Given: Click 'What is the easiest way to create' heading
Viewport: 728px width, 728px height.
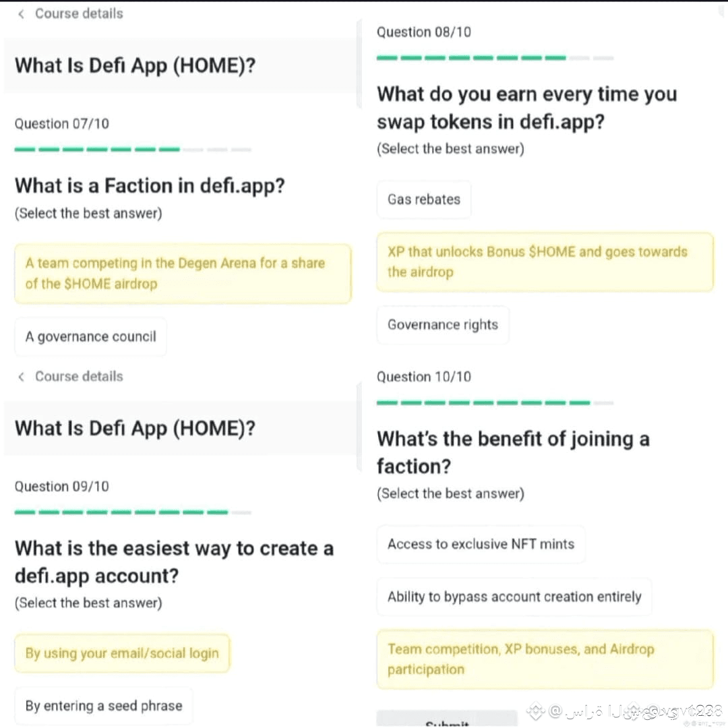Looking at the screenshot, I should point(174,562).
